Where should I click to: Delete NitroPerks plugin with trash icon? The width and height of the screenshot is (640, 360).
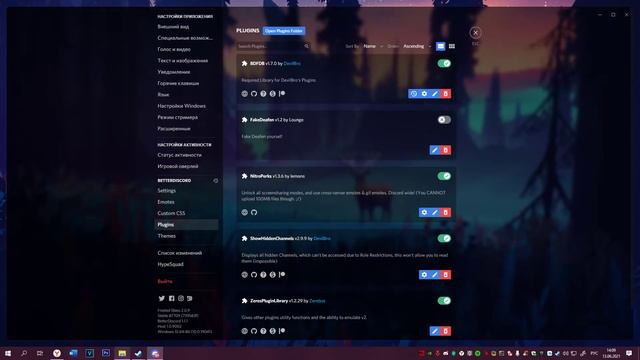coord(445,212)
